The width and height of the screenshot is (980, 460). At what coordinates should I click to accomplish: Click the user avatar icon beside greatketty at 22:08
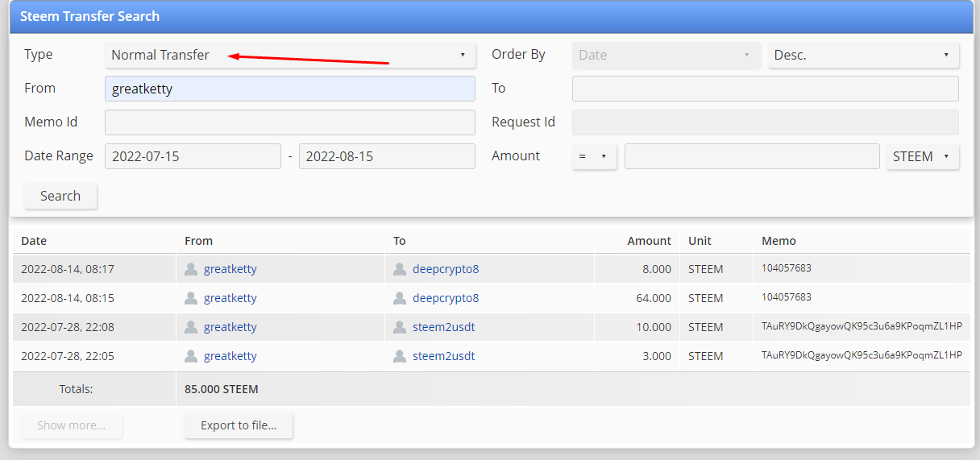pos(191,327)
